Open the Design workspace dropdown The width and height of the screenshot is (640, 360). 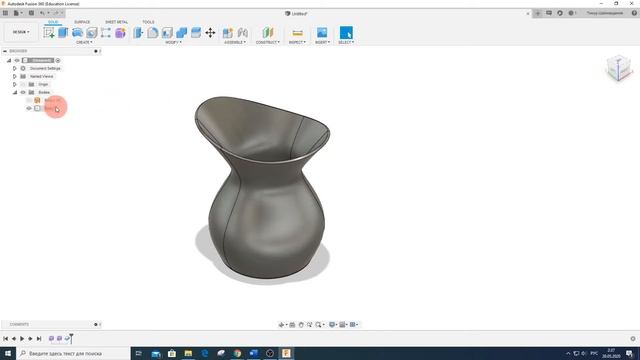click(21, 32)
